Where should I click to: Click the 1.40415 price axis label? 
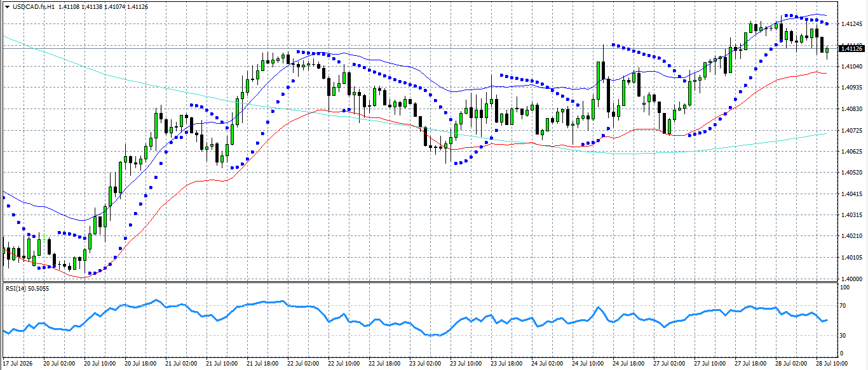point(851,194)
